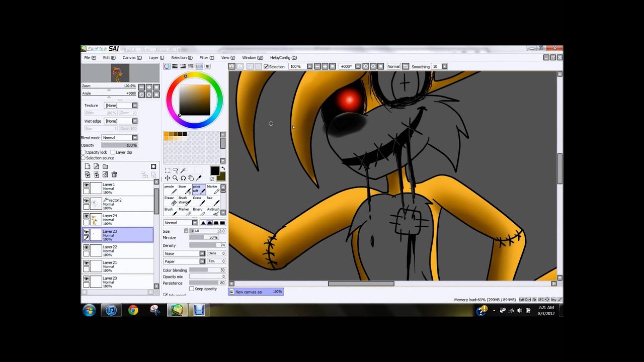Screen dimensions: 644x362
Task: Open Google Chrome from the taskbar
Action: 133,311
